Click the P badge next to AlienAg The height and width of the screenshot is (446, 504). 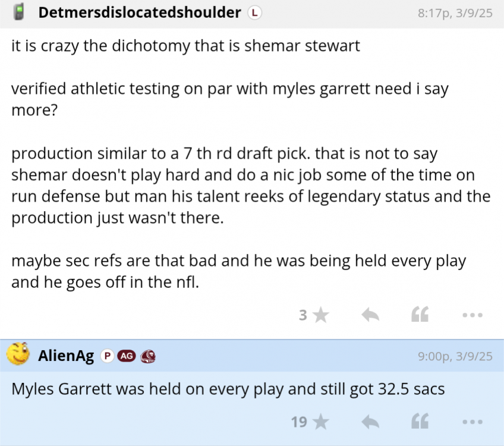(x=107, y=356)
